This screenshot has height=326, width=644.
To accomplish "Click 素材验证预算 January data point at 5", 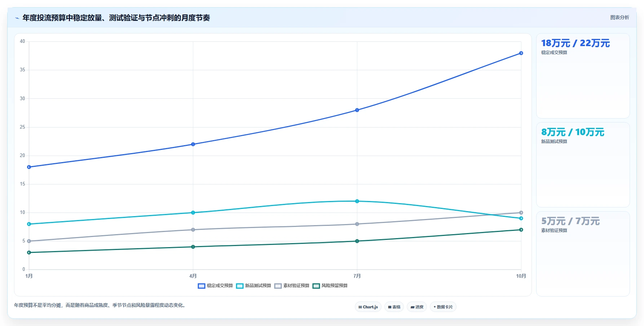I will coord(29,241).
